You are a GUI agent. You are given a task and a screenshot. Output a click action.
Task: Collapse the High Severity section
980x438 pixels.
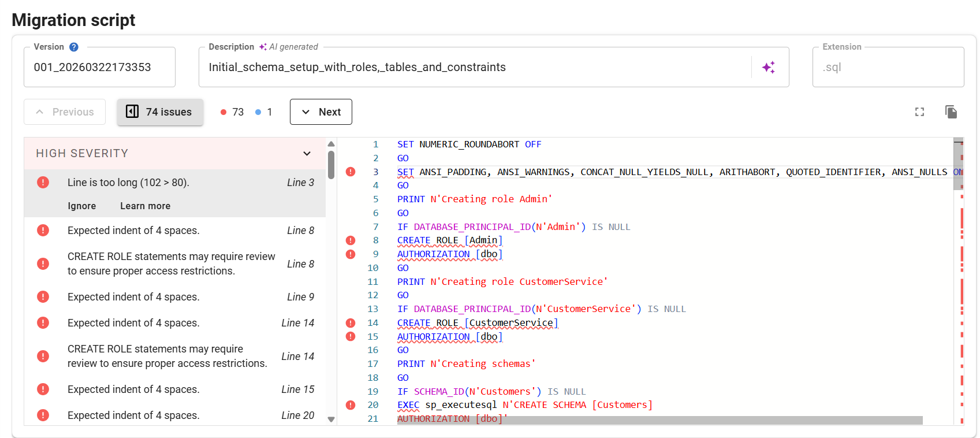tap(307, 154)
